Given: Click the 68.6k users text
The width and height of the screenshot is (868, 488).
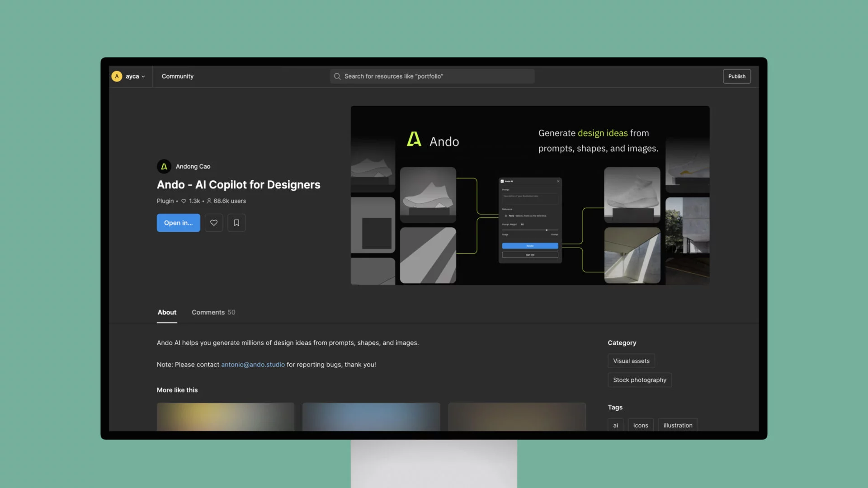Looking at the screenshot, I should (230, 201).
